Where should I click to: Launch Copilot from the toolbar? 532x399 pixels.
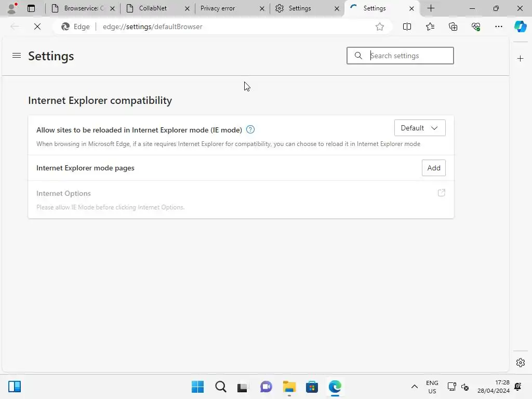pos(520,26)
